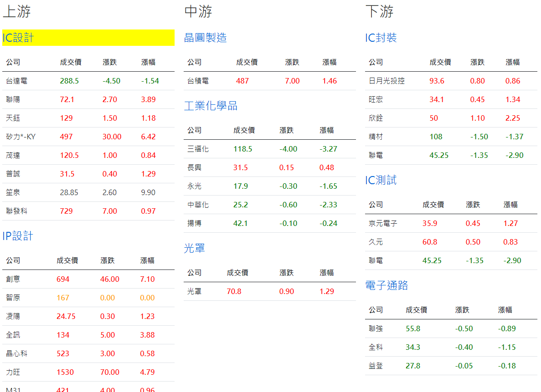
Task: Click the 上游 section heading
Action: coord(17,11)
